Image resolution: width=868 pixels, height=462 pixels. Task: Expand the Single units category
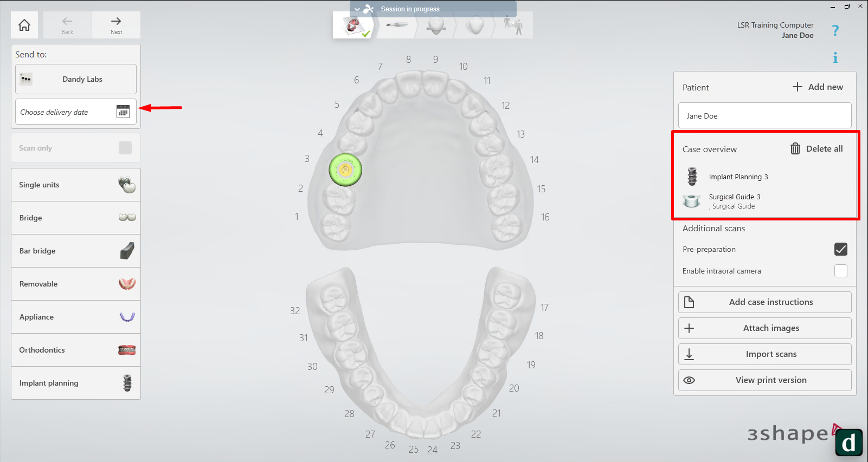(76, 185)
